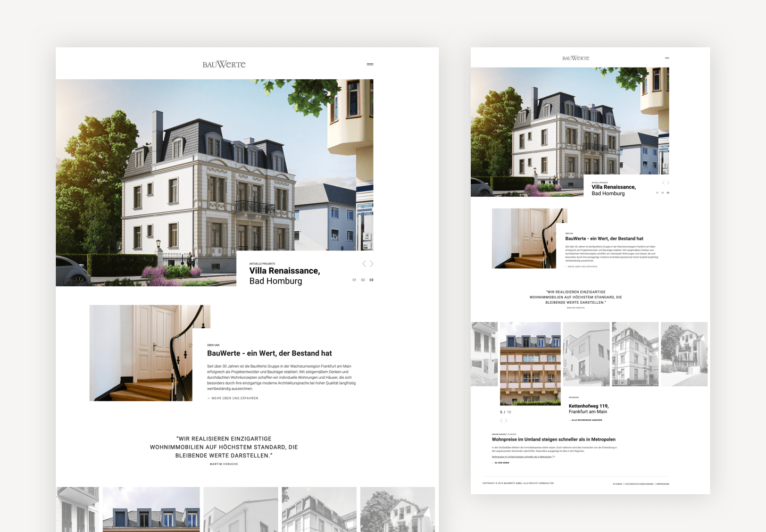
Task: Go to previous reference below '5 / 10'
Action: click(501, 421)
